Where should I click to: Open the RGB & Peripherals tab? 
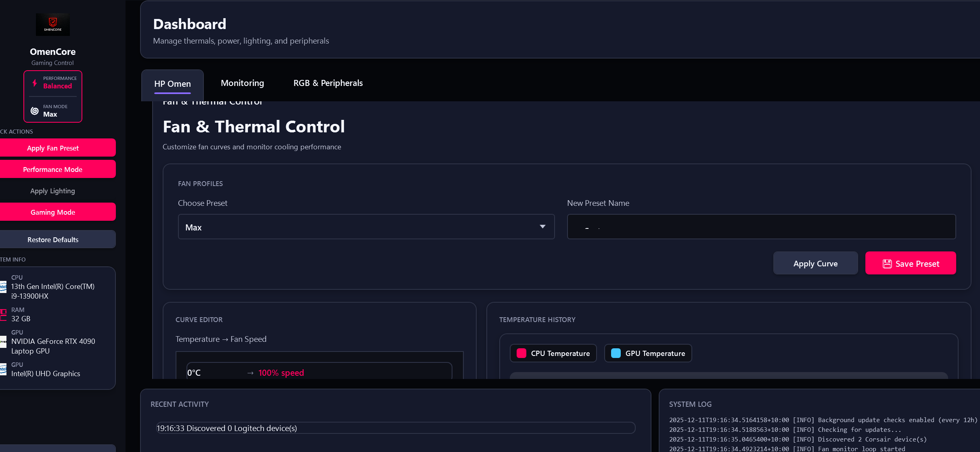point(328,83)
